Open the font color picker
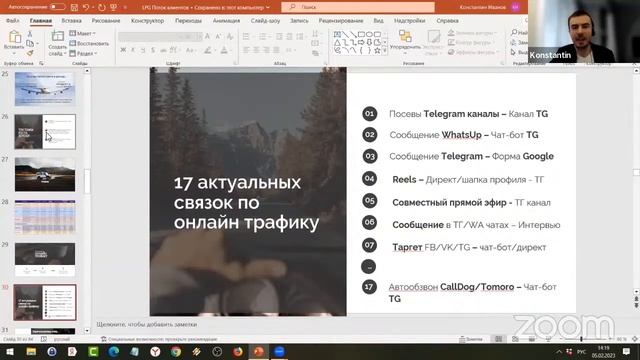640x360 pixels. click(x=224, y=50)
